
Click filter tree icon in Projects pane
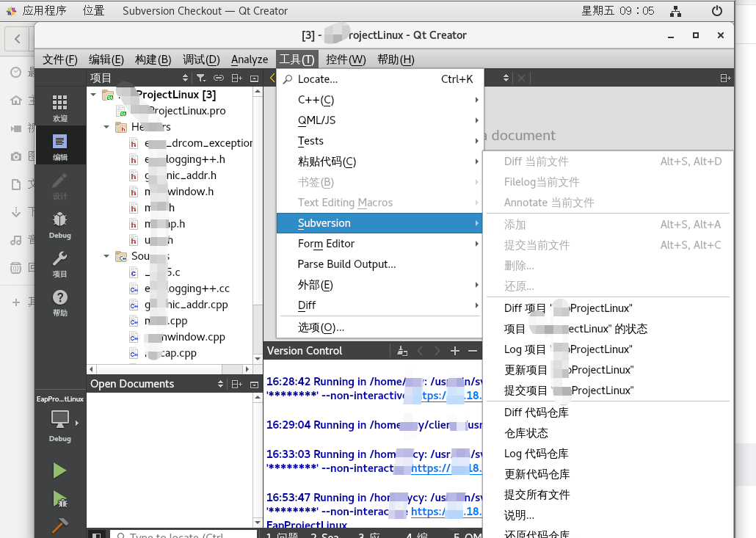(201, 78)
